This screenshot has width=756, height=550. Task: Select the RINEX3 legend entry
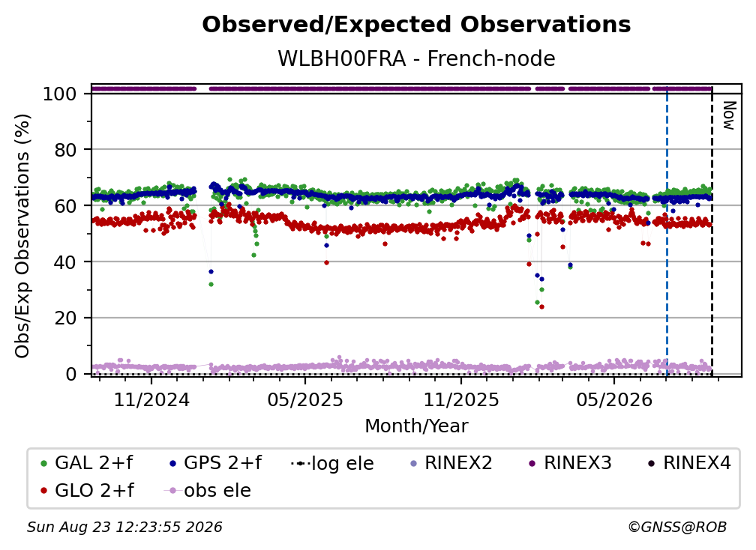(x=571, y=463)
